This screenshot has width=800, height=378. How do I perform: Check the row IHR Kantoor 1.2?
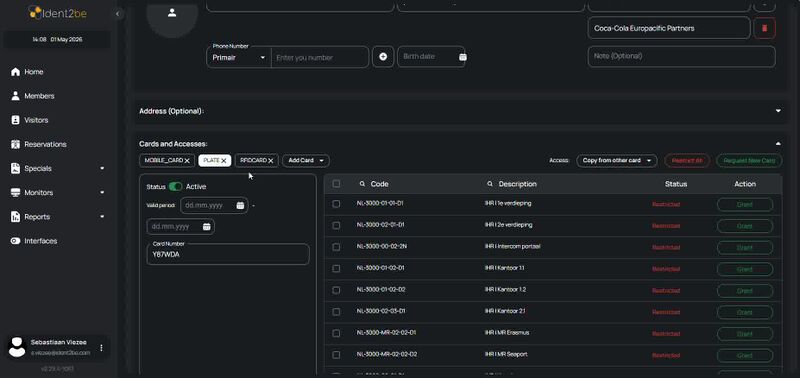pyautogui.click(x=336, y=290)
